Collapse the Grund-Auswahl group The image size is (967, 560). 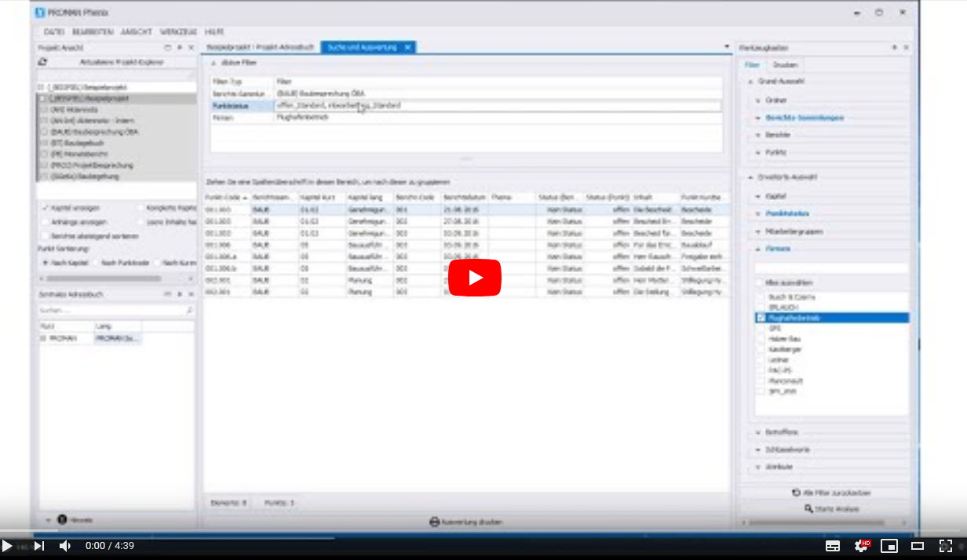(750, 82)
